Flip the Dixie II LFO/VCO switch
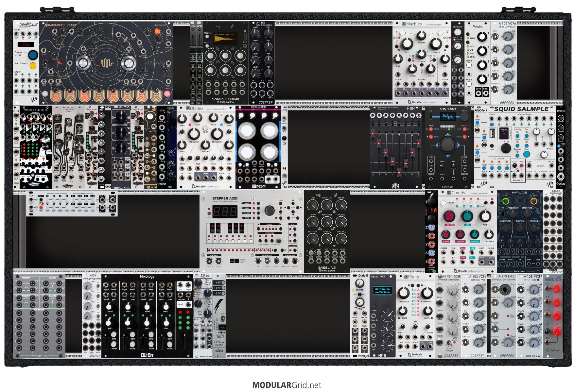Screen dimensions: 574x392 coord(360,295)
